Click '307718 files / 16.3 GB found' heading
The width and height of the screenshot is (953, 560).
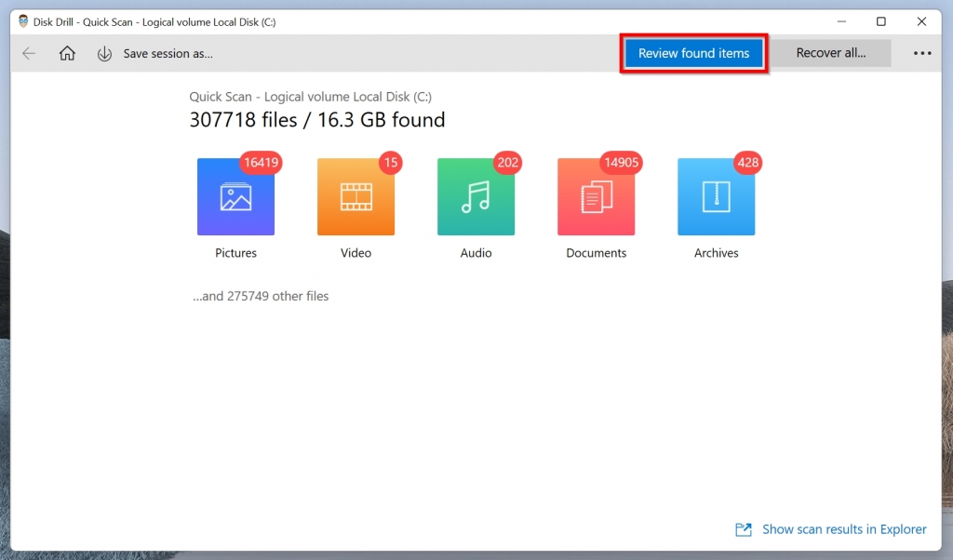317,120
